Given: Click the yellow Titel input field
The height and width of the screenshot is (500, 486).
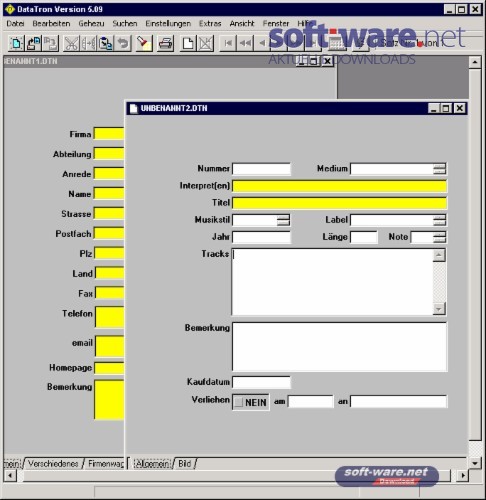Looking at the screenshot, I should point(339,203).
